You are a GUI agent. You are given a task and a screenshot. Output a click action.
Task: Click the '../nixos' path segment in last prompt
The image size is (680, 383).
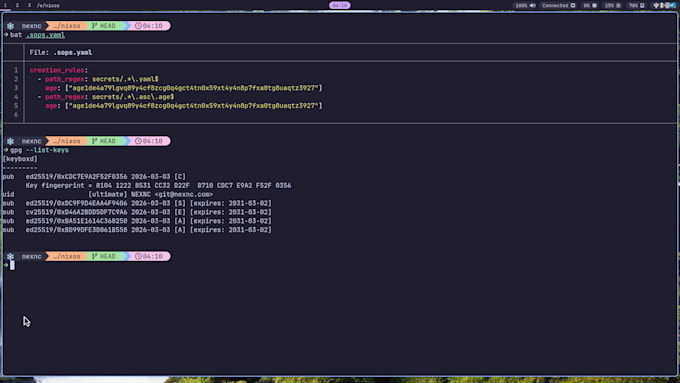67,256
